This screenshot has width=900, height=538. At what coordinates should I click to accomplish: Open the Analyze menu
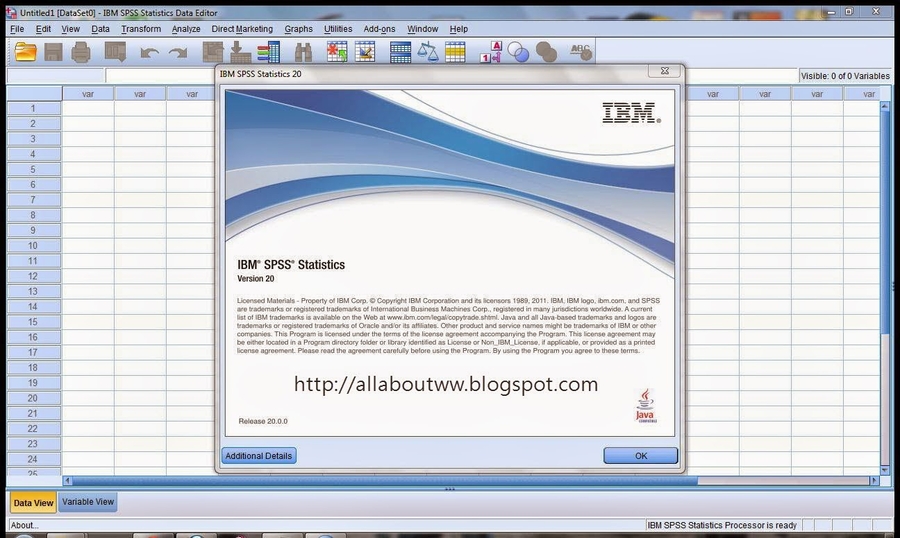pyautogui.click(x=186, y=29)
